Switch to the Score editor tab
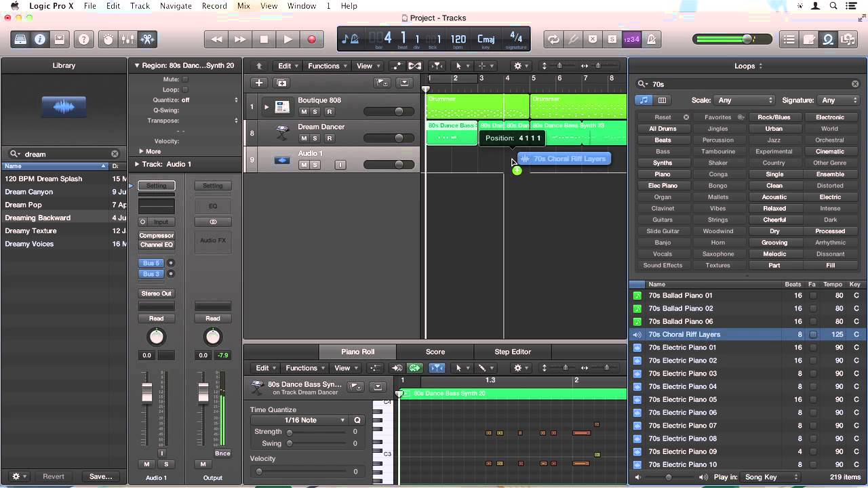 [x=435, y=352]
